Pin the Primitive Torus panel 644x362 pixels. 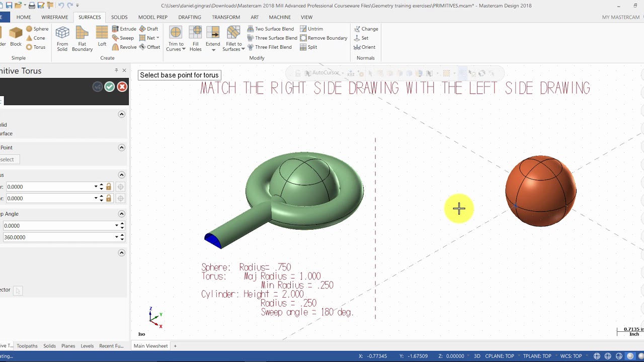(116, 70)
